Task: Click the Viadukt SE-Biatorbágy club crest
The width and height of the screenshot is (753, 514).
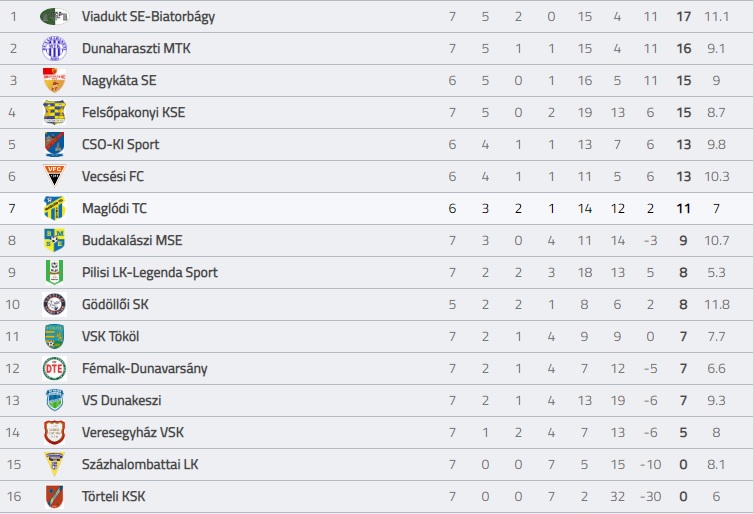Action: [54, 16]
